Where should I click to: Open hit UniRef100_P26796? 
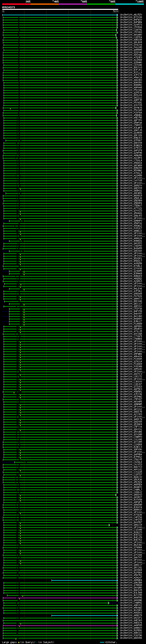(131, 636)
